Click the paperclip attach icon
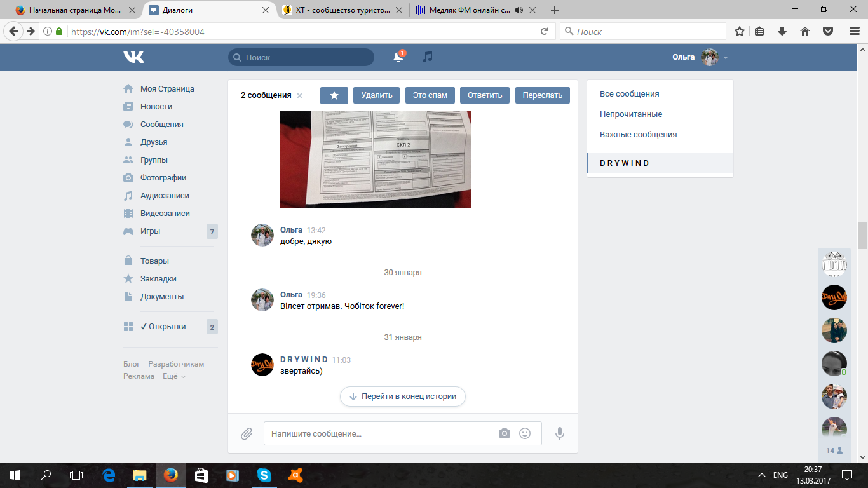This screenshot has width=868, height=488. (247, 433)
